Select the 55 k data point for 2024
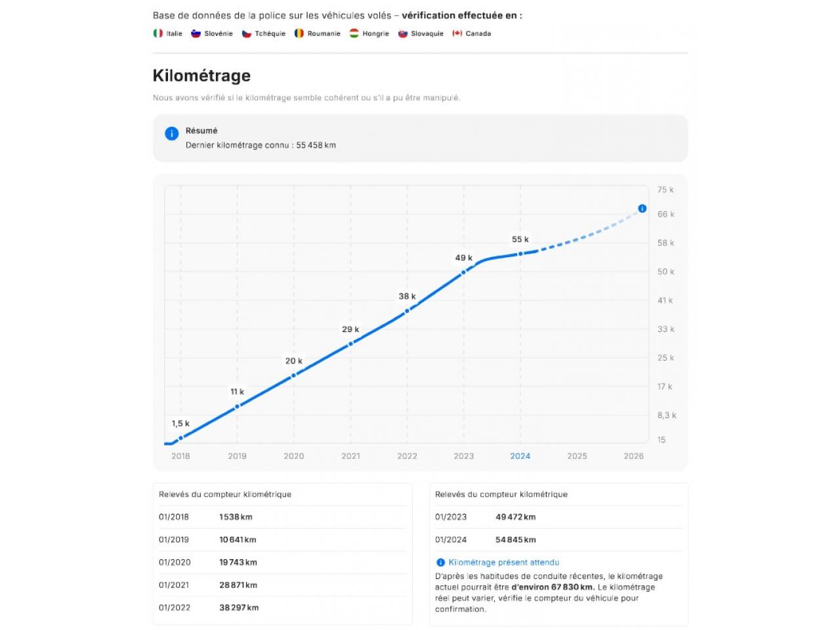The height and width of the screenshot is (630, 840). point(520,253)
